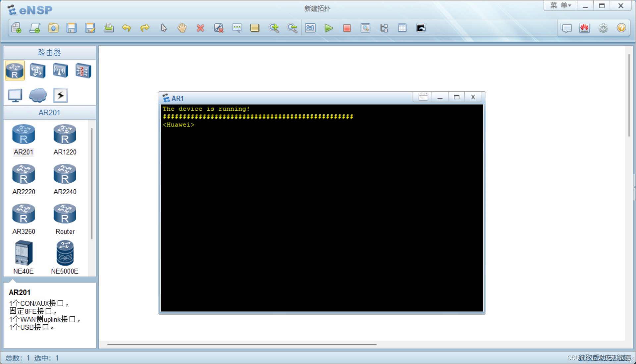This screenshot has width=636, height=364.
Task: Open the settings gear icon
Action: [x=603, y=28]
